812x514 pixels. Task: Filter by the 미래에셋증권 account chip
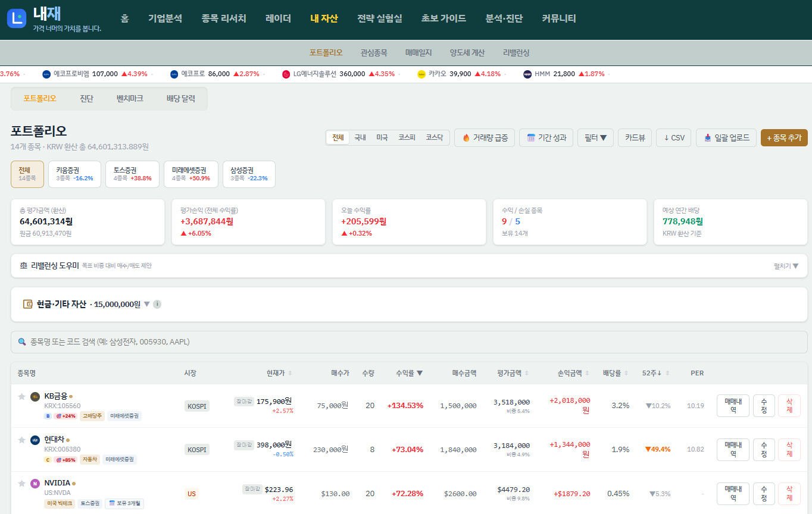[191, 174]
